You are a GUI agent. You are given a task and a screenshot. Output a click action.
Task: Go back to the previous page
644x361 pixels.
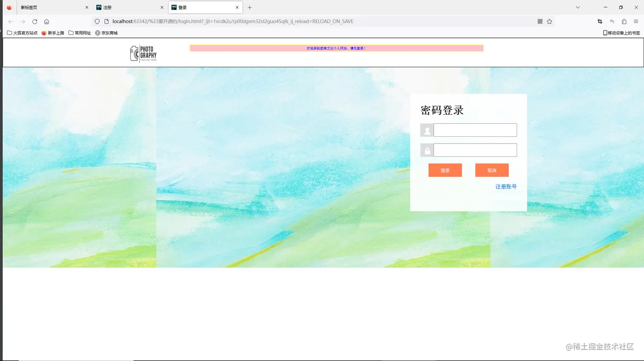11,21
